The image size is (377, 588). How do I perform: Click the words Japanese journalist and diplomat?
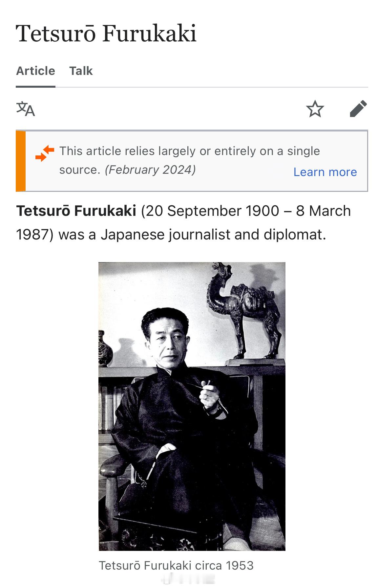click(x=213, y=235)
